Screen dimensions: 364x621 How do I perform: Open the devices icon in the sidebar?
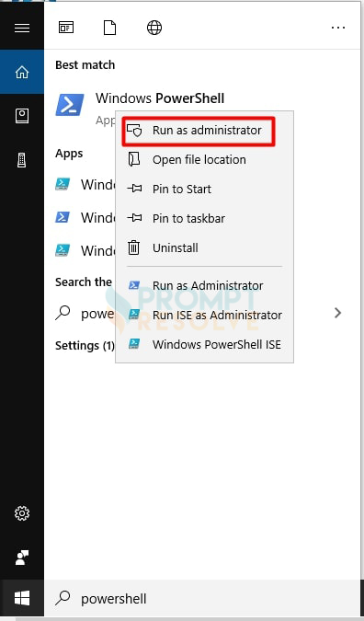click(x=22, y=160)
